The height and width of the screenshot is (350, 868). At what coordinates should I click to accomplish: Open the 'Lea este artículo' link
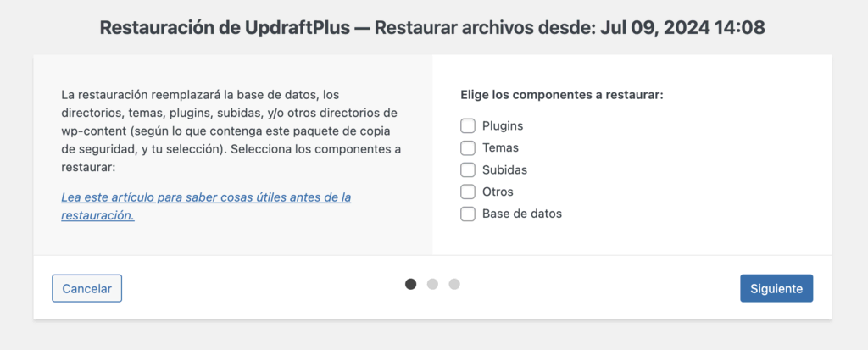coord(206,197)
